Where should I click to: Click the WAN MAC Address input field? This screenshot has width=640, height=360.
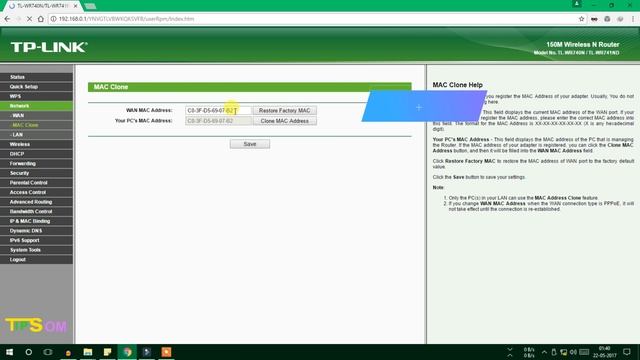click(218, 111)
